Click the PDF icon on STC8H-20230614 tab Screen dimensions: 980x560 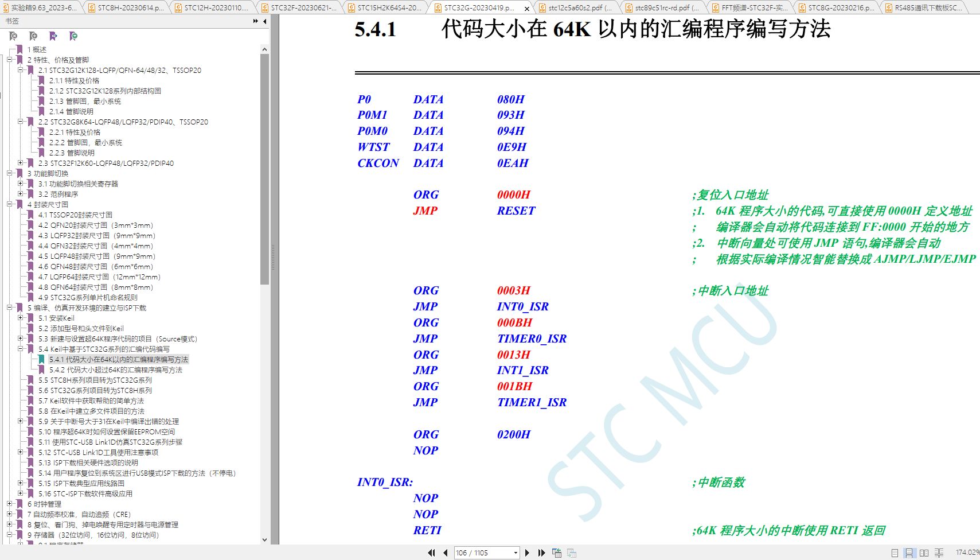(92, 8)
